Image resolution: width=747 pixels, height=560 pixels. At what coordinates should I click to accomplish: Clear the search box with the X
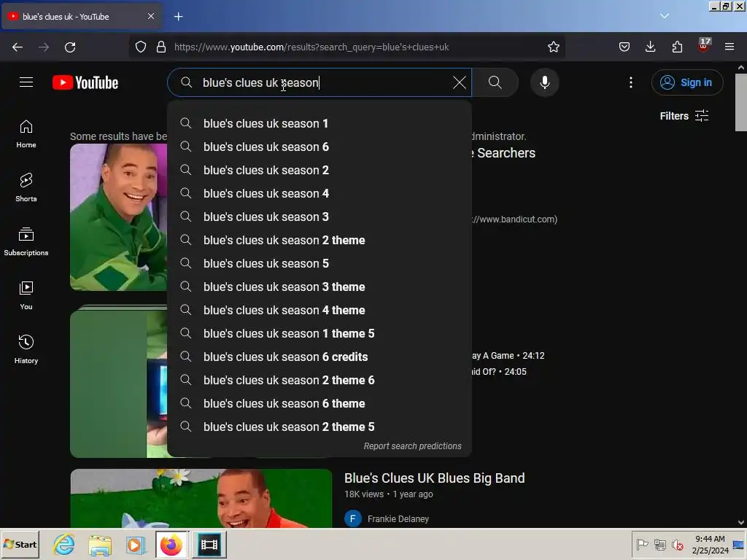tap(460, 82)
